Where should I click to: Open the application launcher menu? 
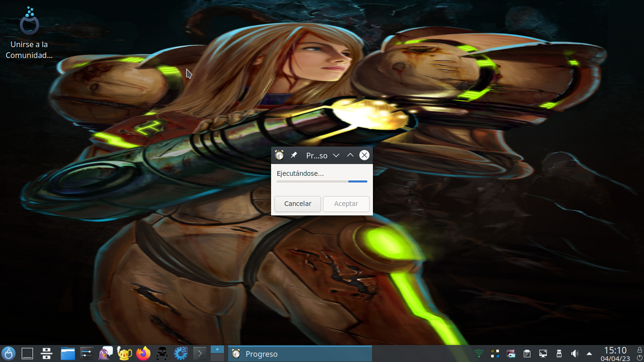(8, 353)
